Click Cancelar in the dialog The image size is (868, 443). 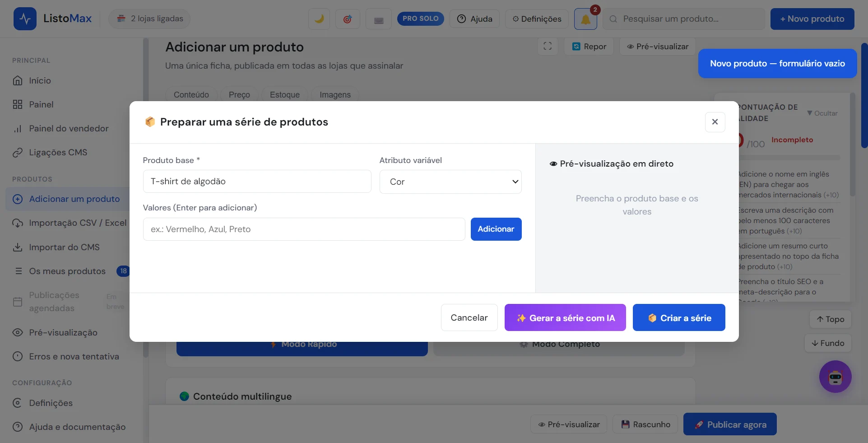[x=469, y=317]
